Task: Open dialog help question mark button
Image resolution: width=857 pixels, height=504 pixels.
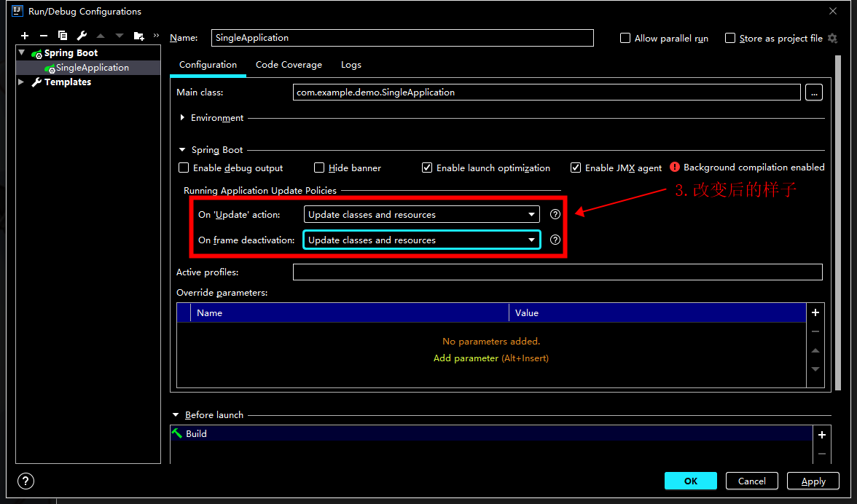Action: 26,481
